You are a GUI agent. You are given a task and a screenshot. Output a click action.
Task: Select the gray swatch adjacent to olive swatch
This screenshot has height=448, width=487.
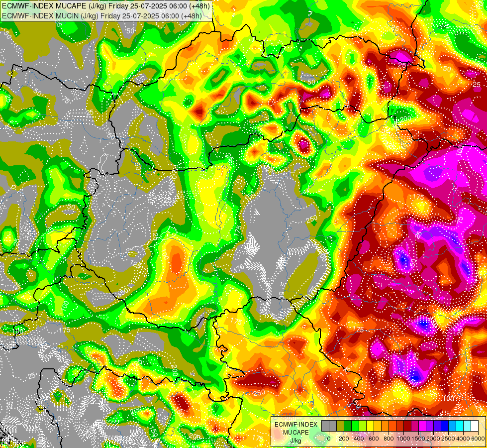coord(333,426)
